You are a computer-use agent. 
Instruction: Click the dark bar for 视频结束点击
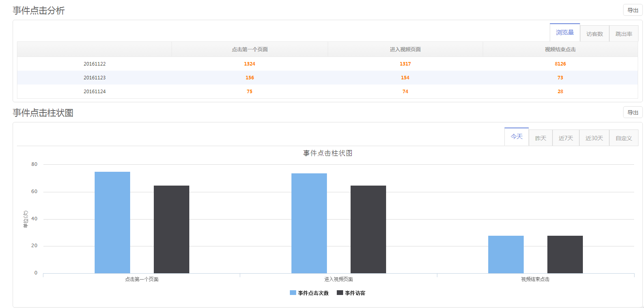(565, 254)
